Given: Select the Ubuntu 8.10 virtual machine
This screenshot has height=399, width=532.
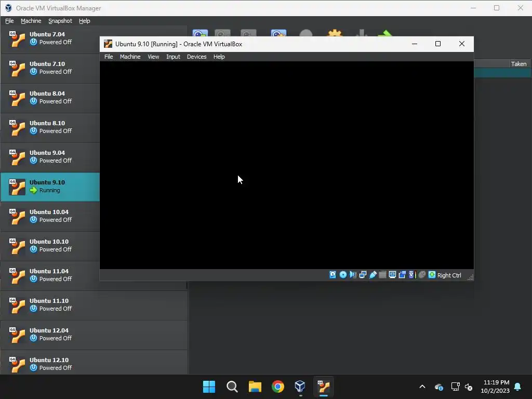Looking at the screenshot, I should (50, 128).
